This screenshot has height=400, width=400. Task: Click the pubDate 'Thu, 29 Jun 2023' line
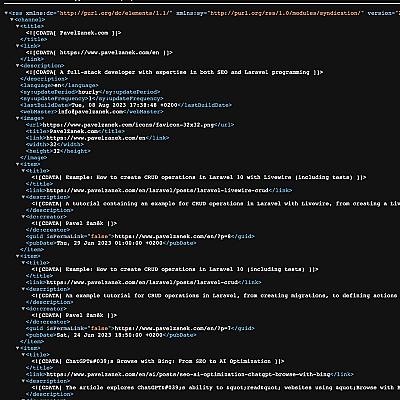click(x=111, y=243)
